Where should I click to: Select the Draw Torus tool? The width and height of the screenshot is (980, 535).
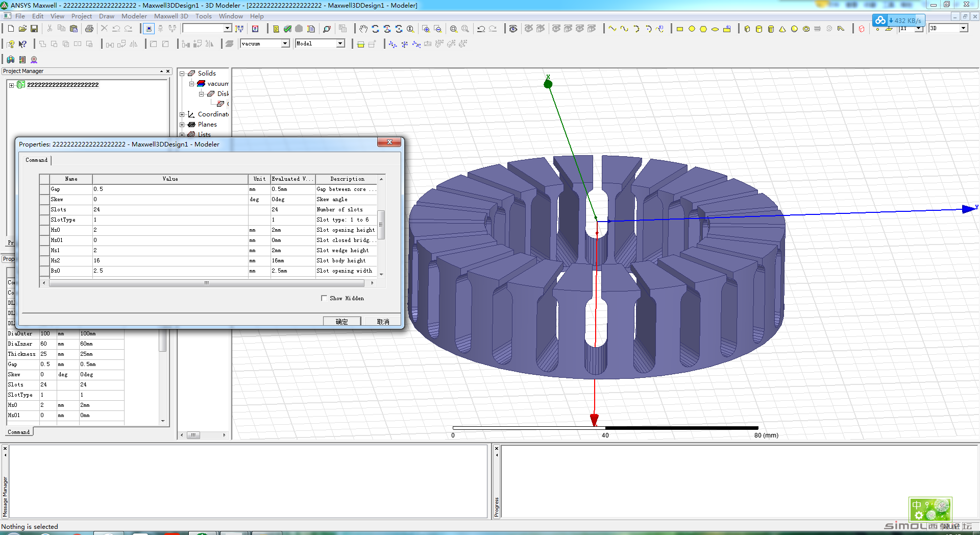pos(806,29)
